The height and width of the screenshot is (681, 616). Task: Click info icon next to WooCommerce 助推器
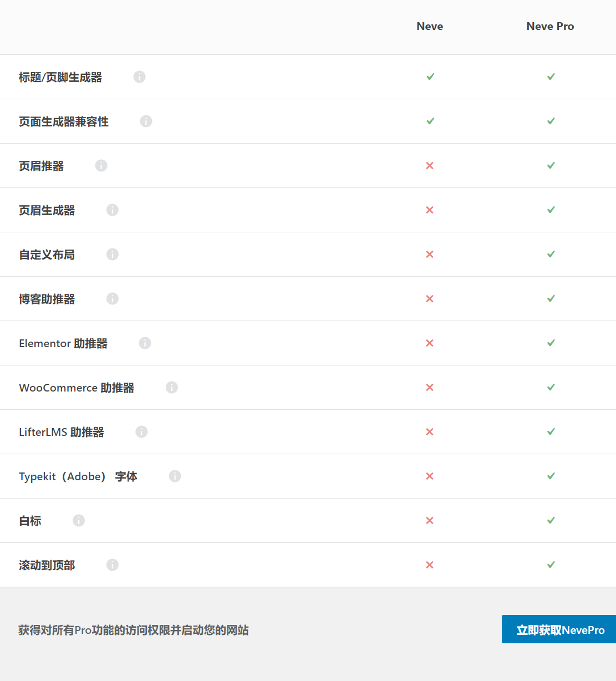pyautogui.click(x=172, y=387)
